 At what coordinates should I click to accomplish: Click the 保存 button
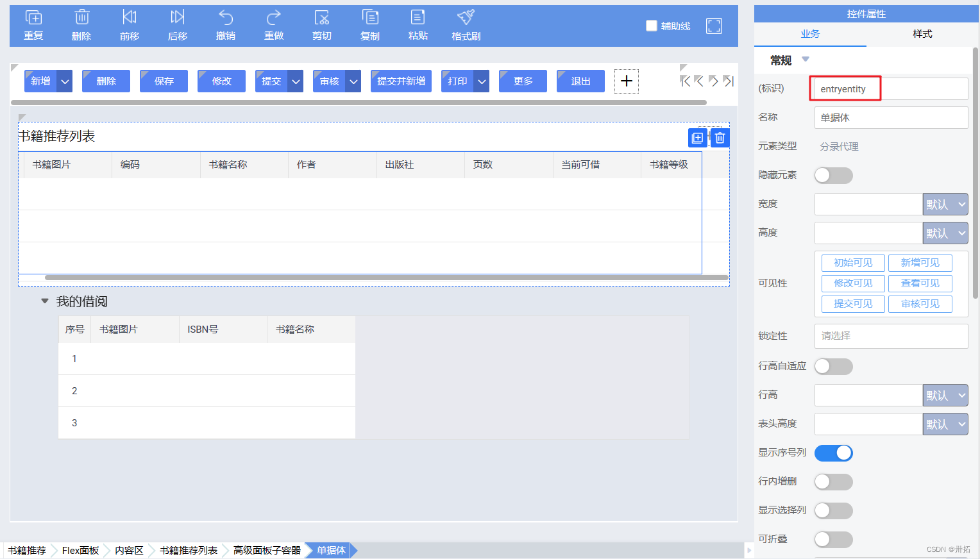click(x=164, y=81)
